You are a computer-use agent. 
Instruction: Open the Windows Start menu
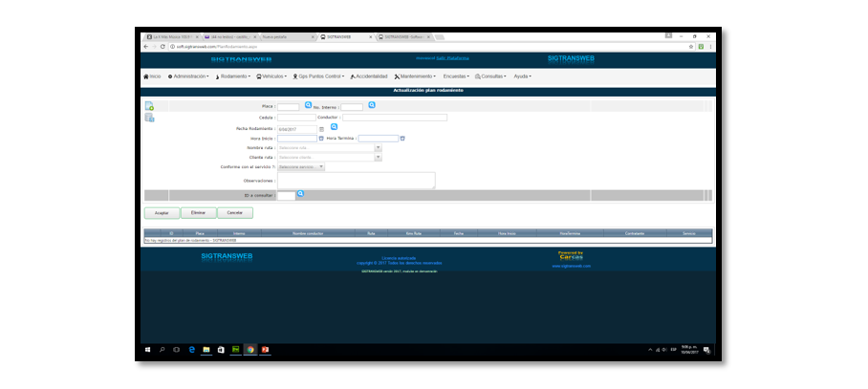click(x=148, y=350)
